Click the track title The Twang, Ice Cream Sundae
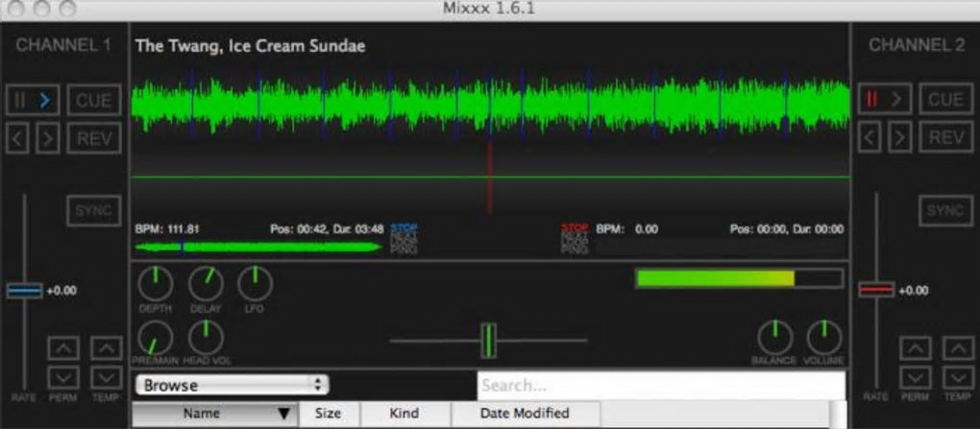The image size is (980, 429). coord(251,46)
